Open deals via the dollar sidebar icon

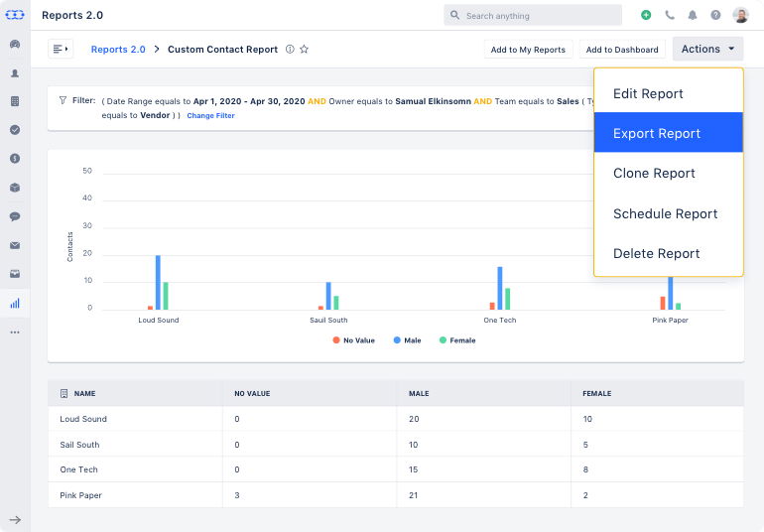point(15,159)
